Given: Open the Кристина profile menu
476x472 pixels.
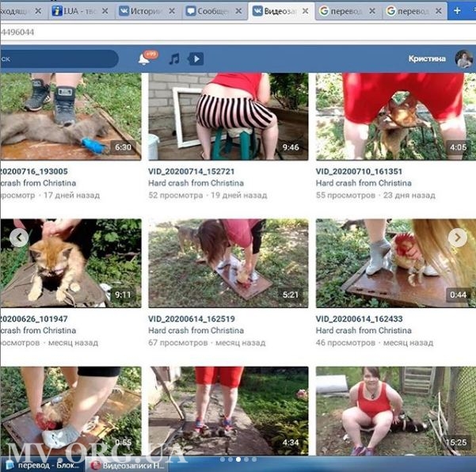Looking at the screenshot, I should coord(428,59).
